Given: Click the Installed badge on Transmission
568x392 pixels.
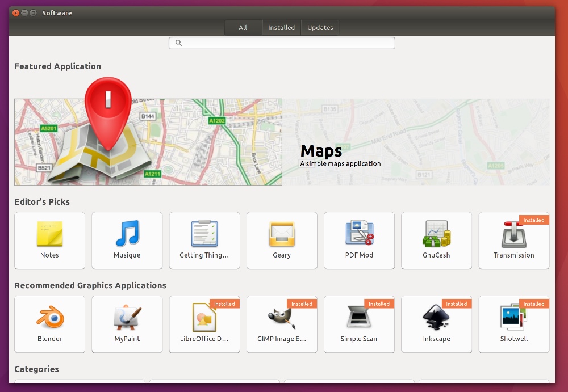Looking at the screenshot, I should [x=534, y=220].
